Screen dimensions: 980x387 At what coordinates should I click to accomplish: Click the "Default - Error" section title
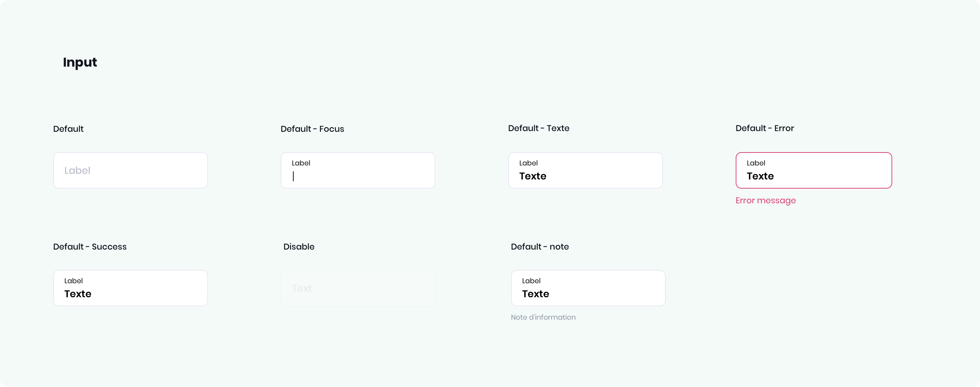click(x=764, y=128)
